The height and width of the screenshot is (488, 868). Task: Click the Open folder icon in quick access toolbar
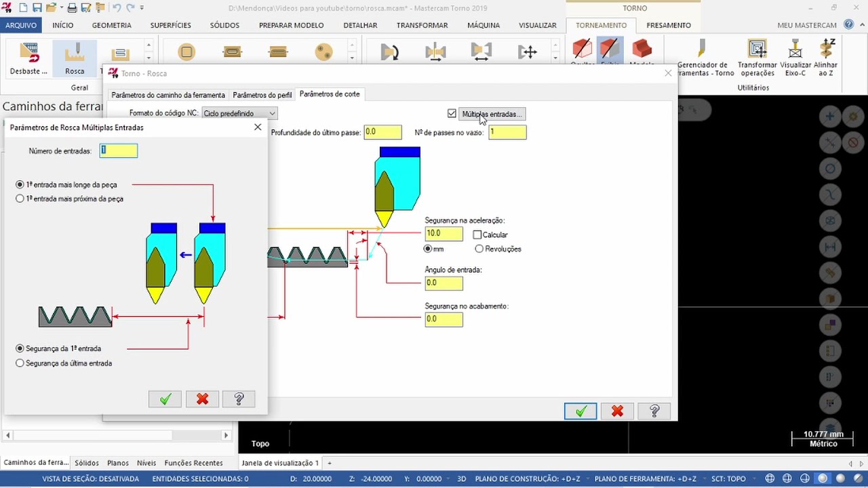pos(51,8)
